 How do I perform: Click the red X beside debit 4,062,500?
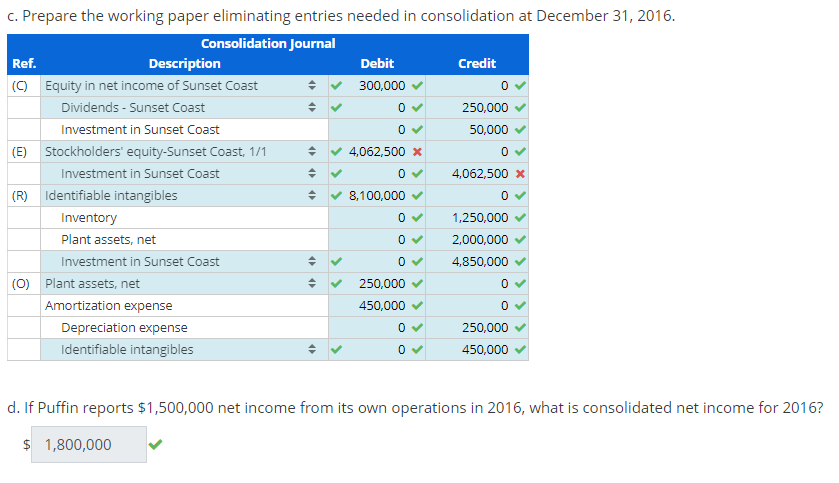[x=417, y=152]
